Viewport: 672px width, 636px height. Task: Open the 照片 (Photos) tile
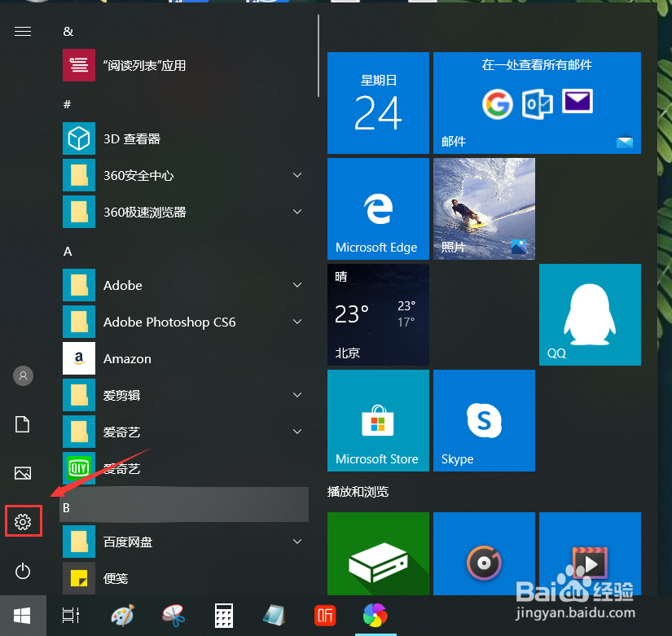coord(484,208)
